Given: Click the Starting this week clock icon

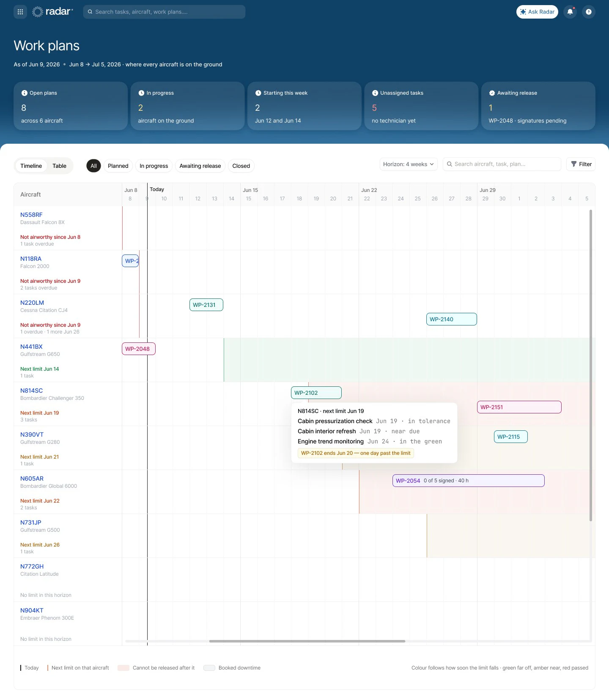Looking at the screenshot, I should tap(258, 93).
